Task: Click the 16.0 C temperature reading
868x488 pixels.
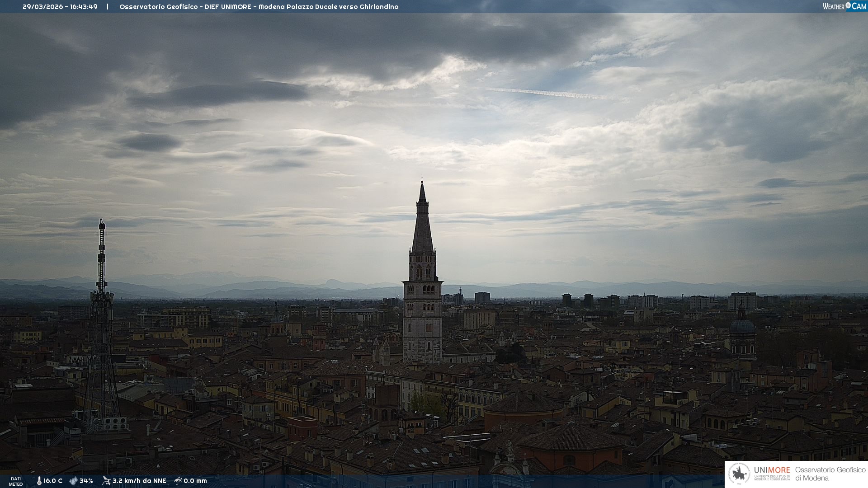Action: (53, 481)
